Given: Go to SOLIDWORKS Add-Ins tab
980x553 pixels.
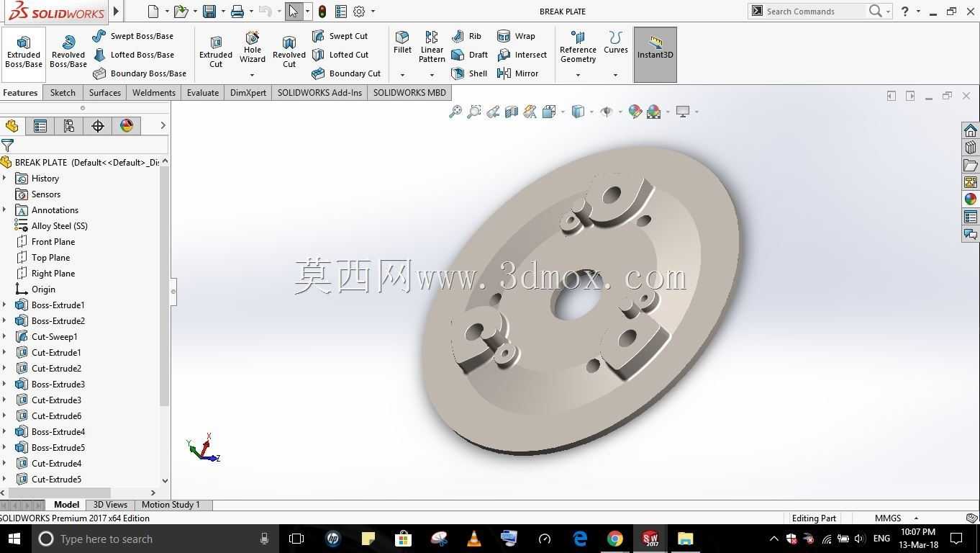Looking at the screenshot, I should pyautogui.click(x=319, y=93).
